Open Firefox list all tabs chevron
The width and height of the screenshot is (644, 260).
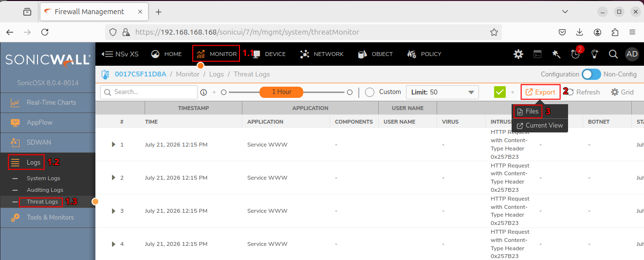pos(565,12)
